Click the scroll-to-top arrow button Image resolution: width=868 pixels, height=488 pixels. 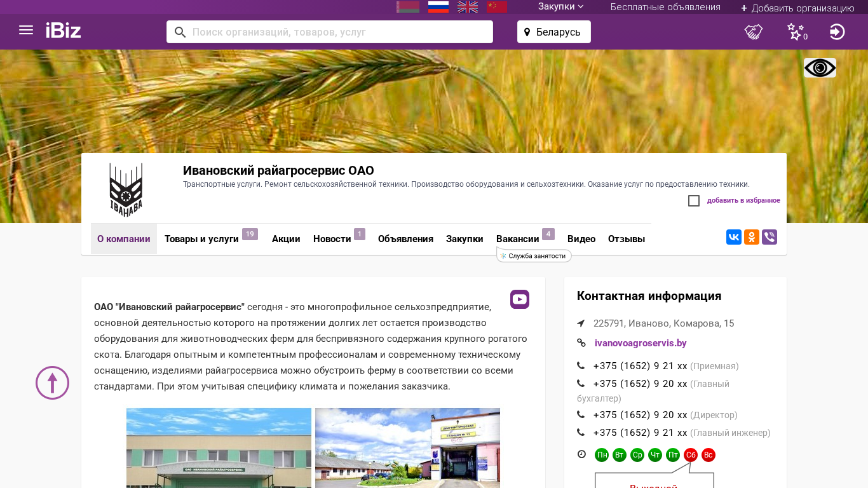click(x=52, y=383)
